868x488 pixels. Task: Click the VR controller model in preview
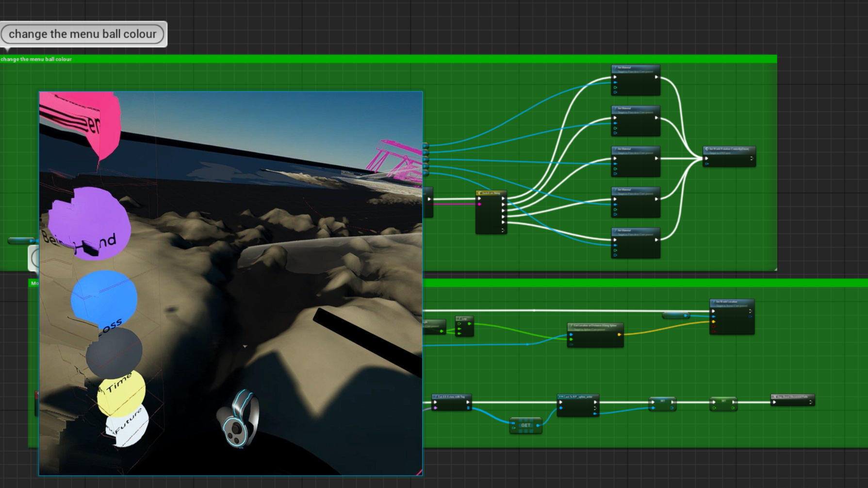(x=239, y=419)
